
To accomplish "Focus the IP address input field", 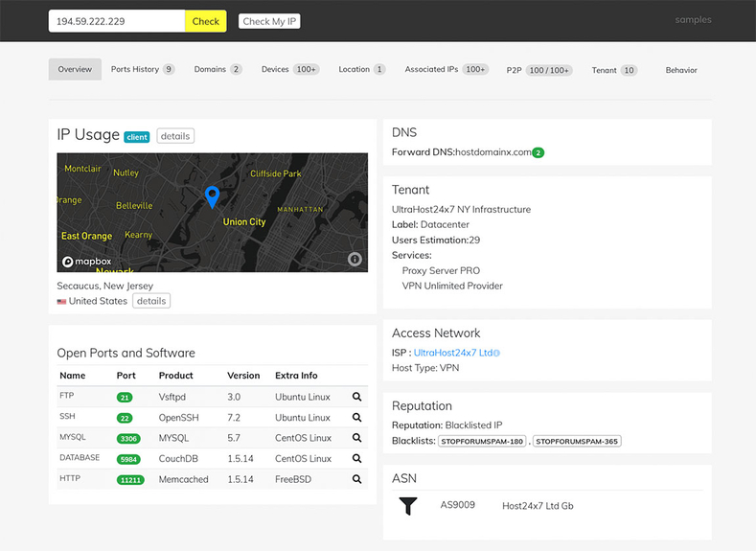I will tap(117, 21).
